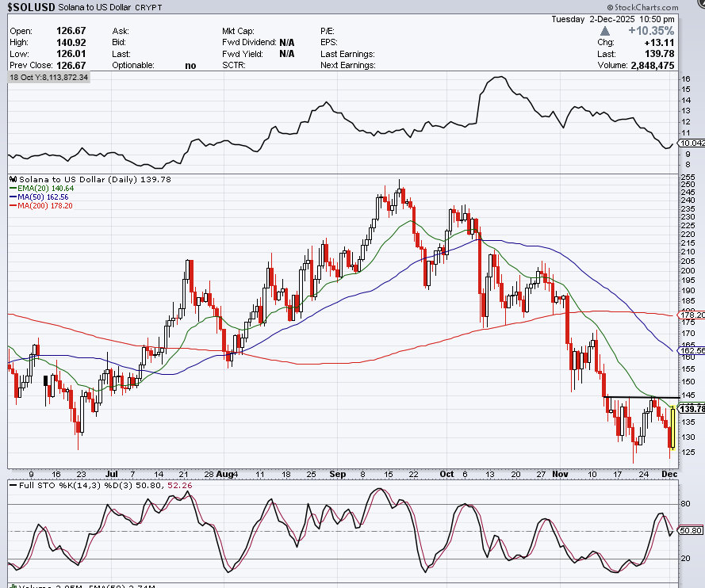Screen dimensions: 705x588
Task: Click the up-arrow change indicator icon
Action: pos(605,31)
